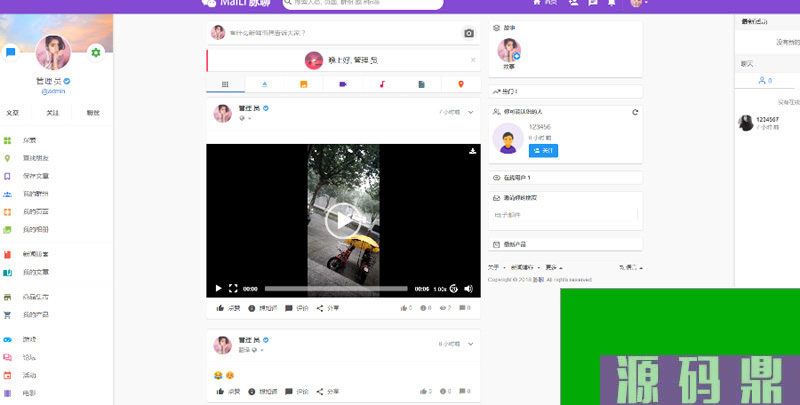The width and height of the screenshot is (800, 405).
Task: Click the small play button in the video control bar
Action: coord(218,289)
